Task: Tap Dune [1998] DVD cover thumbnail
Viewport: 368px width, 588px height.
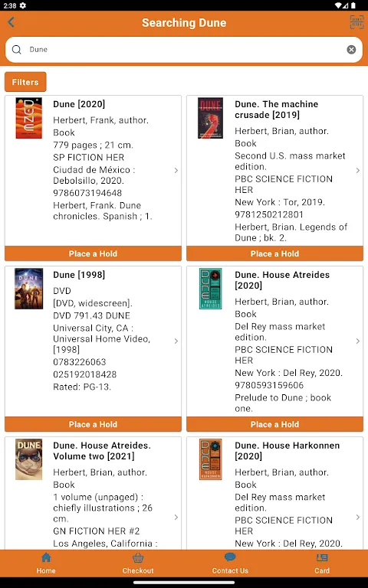Action: tap(28, 289)
